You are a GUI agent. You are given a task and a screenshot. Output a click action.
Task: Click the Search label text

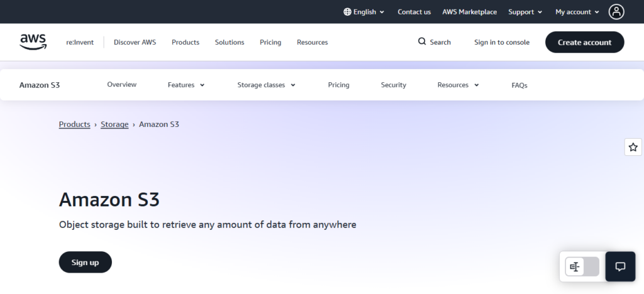pyautogui.click(x=440, y=42)
